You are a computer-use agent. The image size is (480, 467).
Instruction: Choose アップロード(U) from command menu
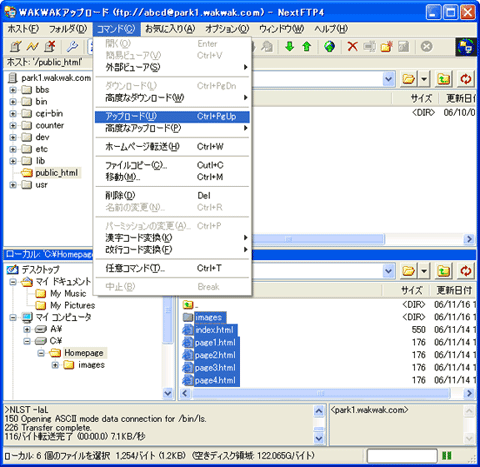(x=172, y=117)
